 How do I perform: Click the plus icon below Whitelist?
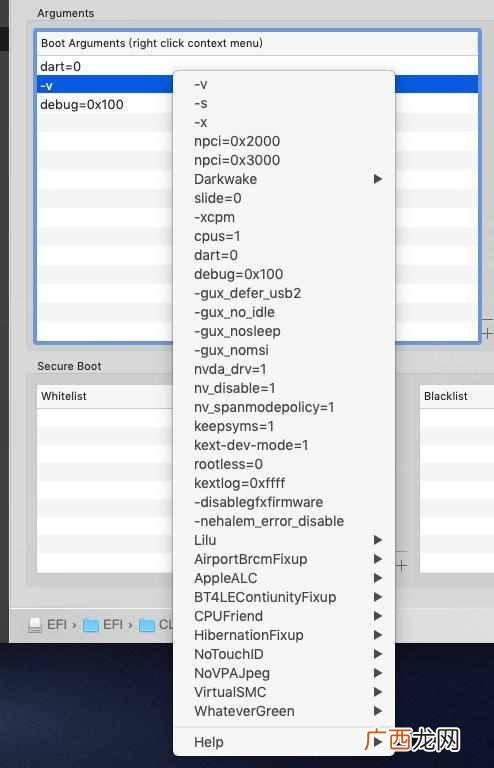click(x=401, y=566)
